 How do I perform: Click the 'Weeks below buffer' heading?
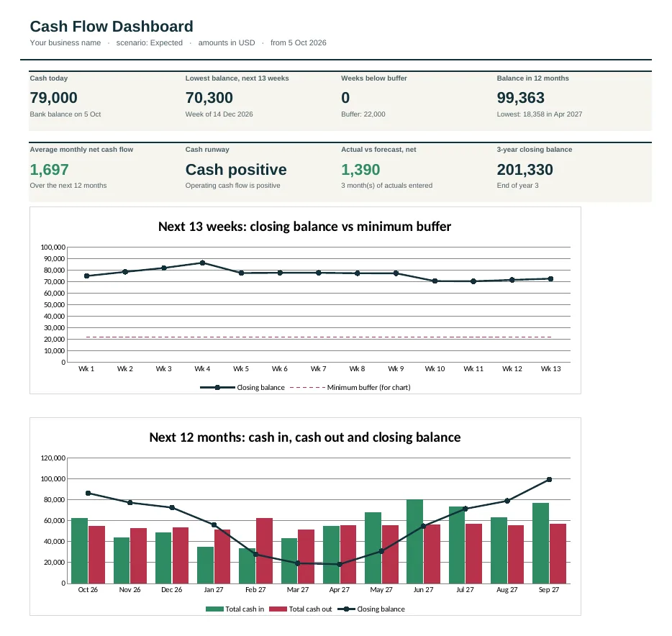click(373, 78)
